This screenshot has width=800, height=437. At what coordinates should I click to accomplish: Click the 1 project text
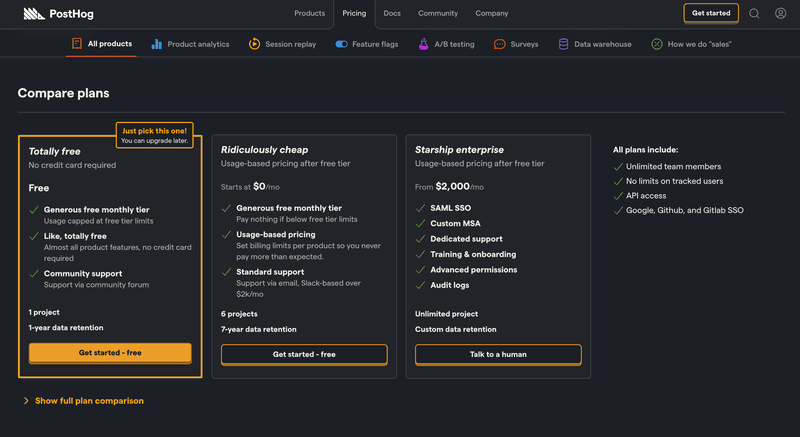click(x=44, y=313)
